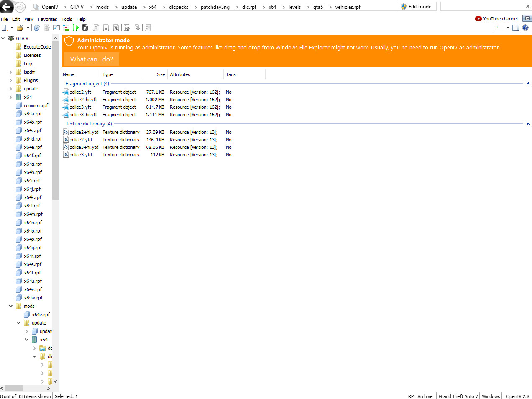The width and height of the screenshot is (532, 399).
Task: Select police2+hi.ytd in file list
Action: pos(84,132)
